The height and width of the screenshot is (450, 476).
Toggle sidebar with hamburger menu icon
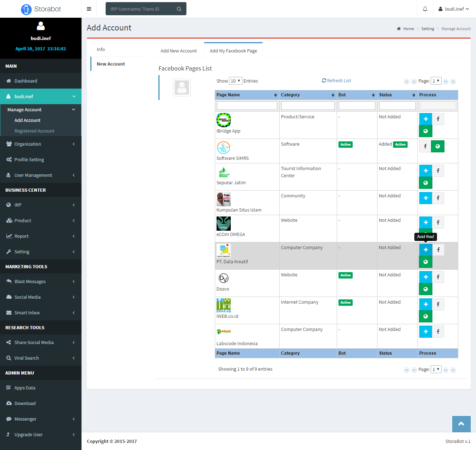(x=89, y=9)
